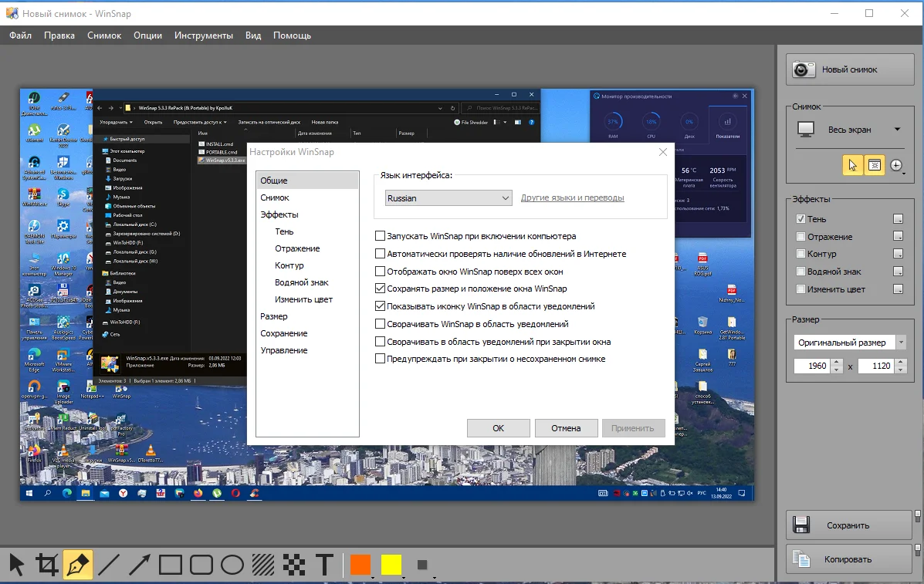The image size is (924, 584).
Task: Select Отражение in settings category list
Action: (x=297, y=248)
